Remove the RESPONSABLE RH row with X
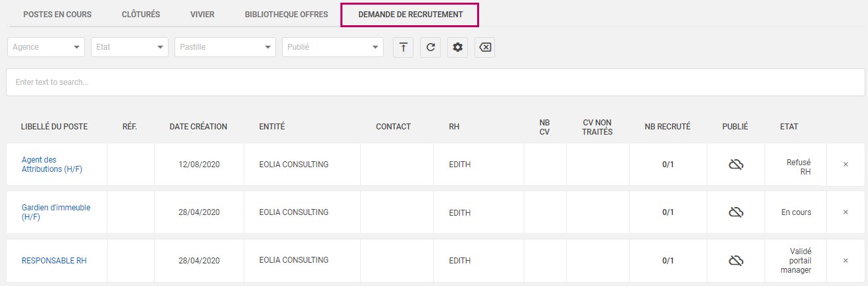868x286 pixels. point(845,261)
